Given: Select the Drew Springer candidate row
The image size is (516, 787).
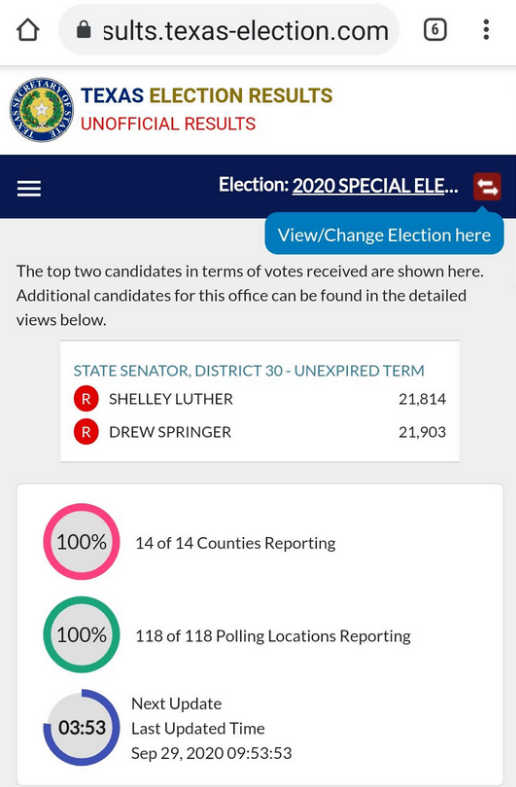Looking at the screenshot, I should coord(260,432).
